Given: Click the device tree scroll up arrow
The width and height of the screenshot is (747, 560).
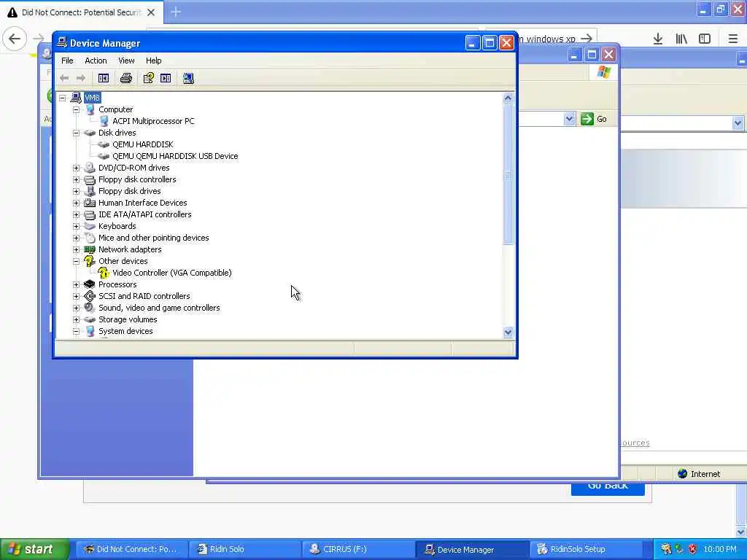Looking at the screenshot, I should (x=508, y=98).
